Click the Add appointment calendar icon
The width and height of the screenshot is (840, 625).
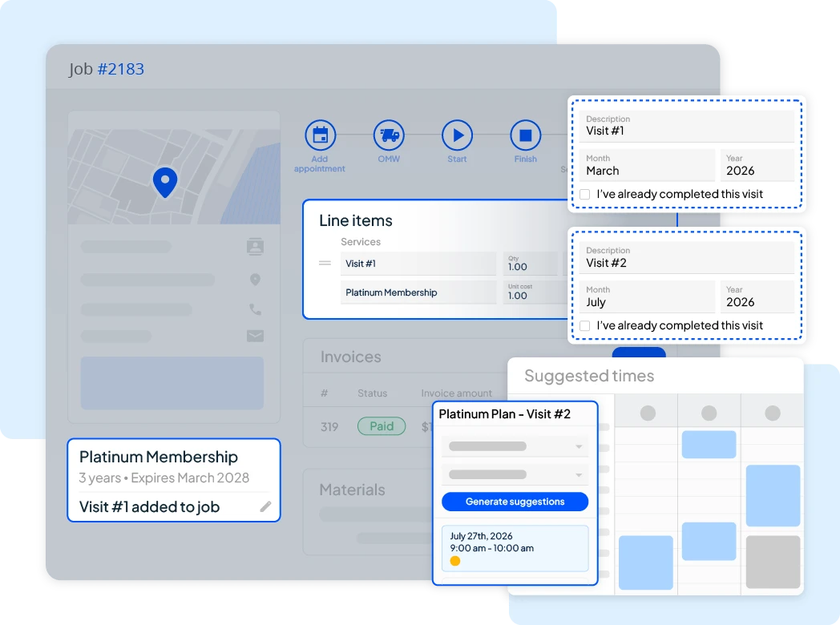coord(320,135)
